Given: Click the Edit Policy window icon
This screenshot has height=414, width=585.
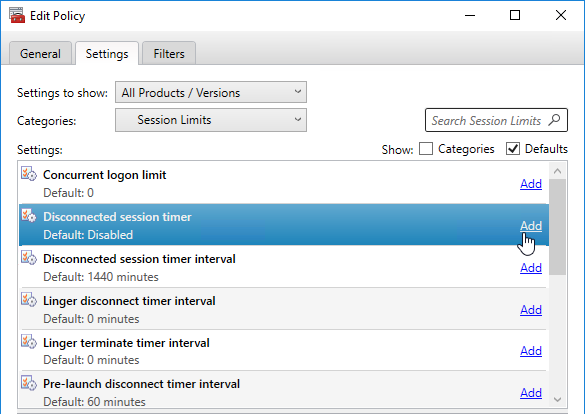Looking at the screenshot, I should pyautogui.click(x=17, y=15).
